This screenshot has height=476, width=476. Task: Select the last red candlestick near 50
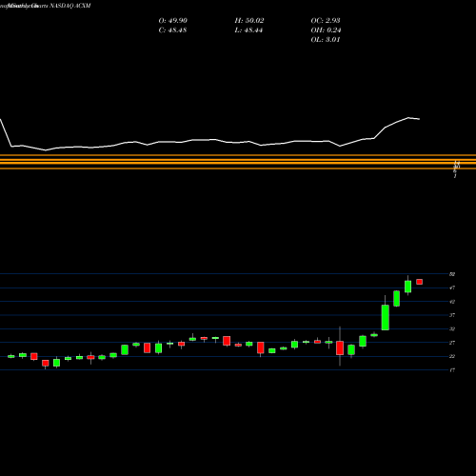(x=420, y=282)
